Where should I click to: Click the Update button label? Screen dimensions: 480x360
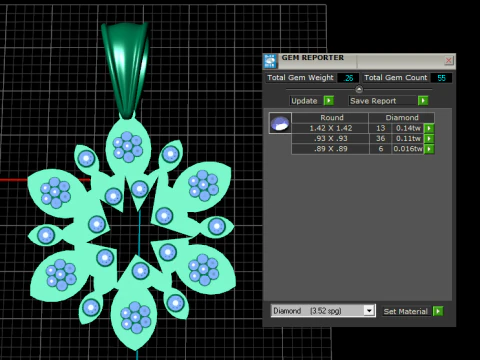pos(304,101)
